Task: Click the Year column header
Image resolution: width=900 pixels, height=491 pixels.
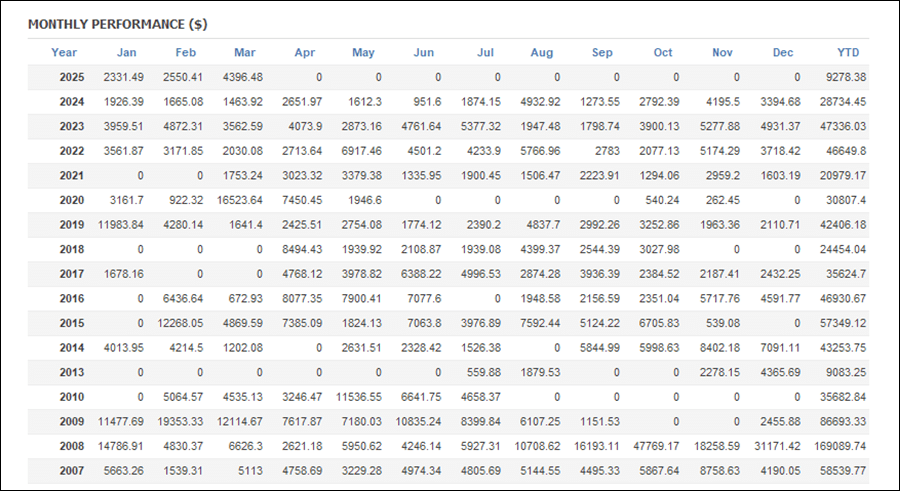Action: [x=64, y=52]
